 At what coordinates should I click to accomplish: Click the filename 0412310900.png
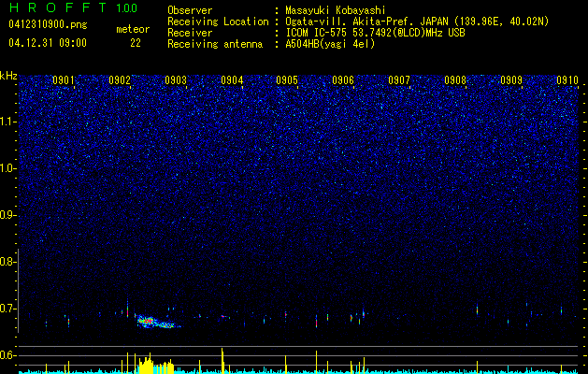coord(48,25)
